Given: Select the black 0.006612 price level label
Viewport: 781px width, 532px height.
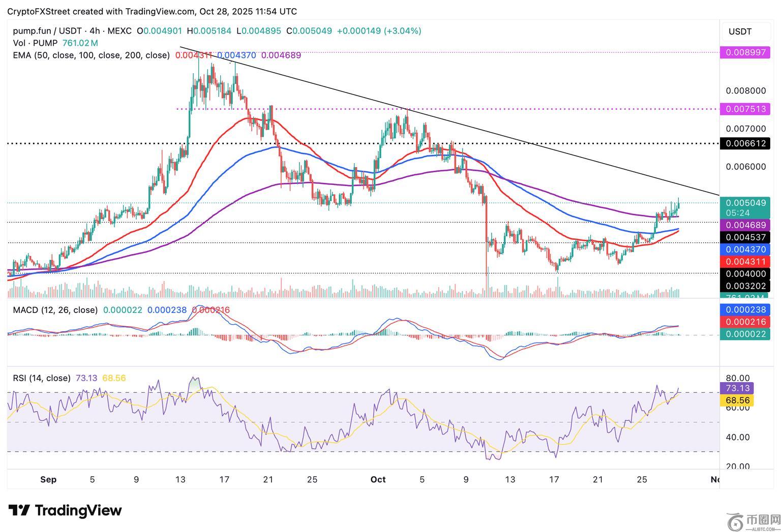Looking at the screenshot, I should point(745,144).
